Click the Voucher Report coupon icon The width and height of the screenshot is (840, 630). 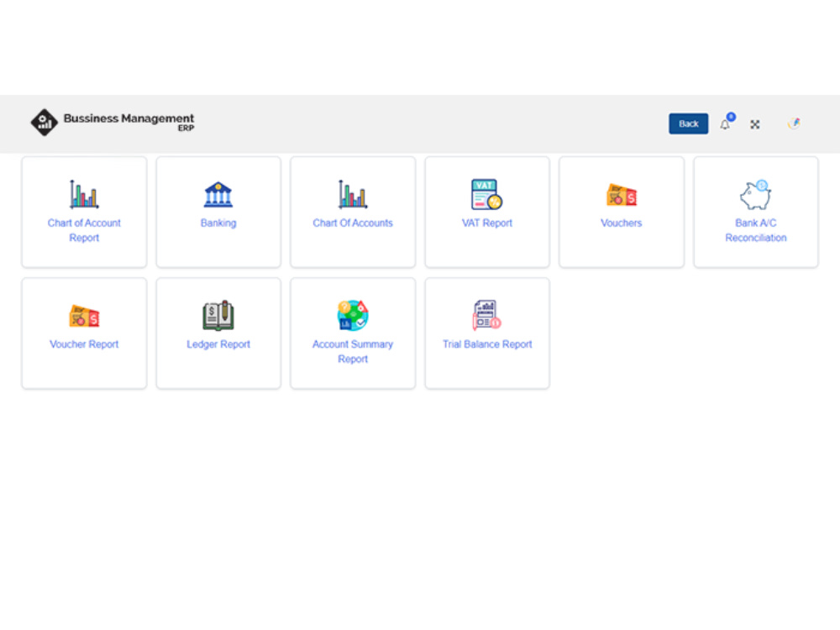point(84,316)
